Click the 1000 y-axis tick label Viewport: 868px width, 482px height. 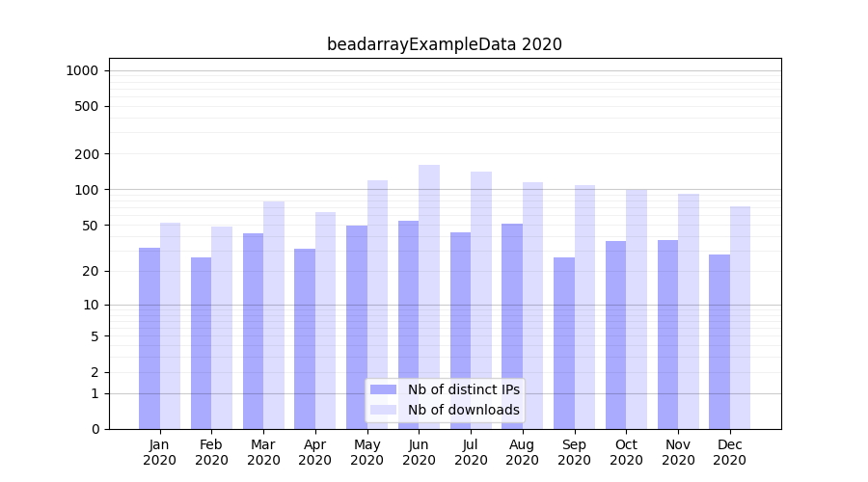(x=82, y=70)
